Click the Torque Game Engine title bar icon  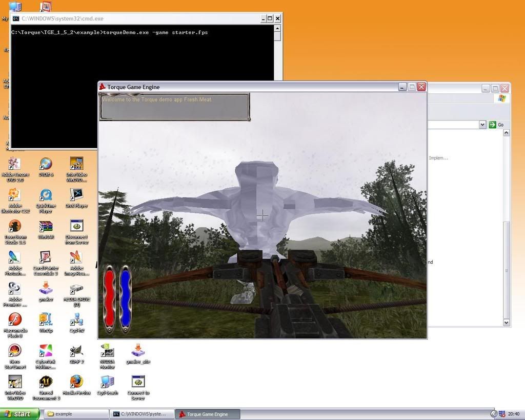pos(103,87)
